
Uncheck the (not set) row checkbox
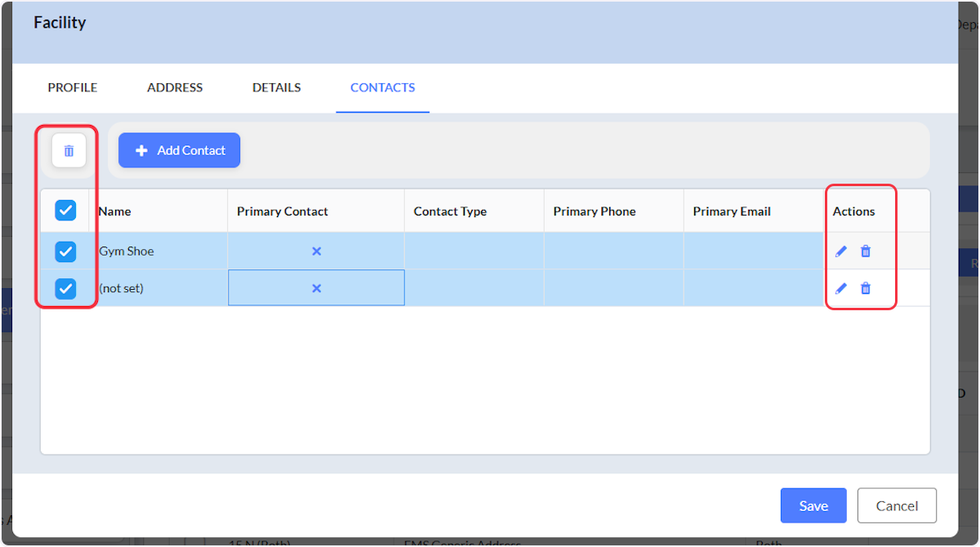tap(65, 288)
